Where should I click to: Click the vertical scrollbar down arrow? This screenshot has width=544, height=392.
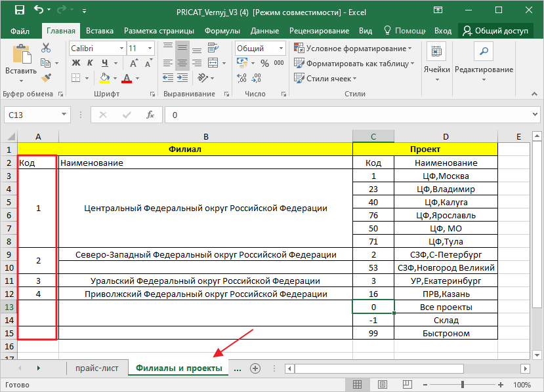click(537, 355)
